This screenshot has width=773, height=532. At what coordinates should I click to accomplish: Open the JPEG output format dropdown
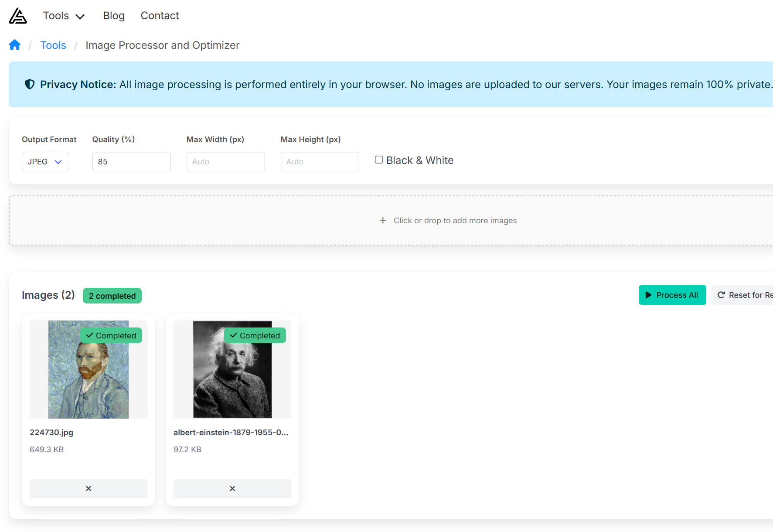(x=45, y=161)
